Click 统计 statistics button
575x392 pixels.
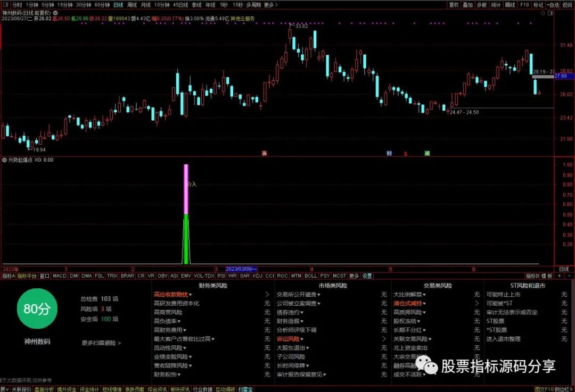(496, 5)
